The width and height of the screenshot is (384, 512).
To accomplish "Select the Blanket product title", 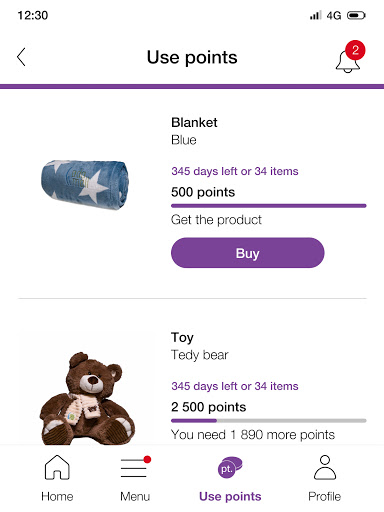I will click(x=194, y=122).
